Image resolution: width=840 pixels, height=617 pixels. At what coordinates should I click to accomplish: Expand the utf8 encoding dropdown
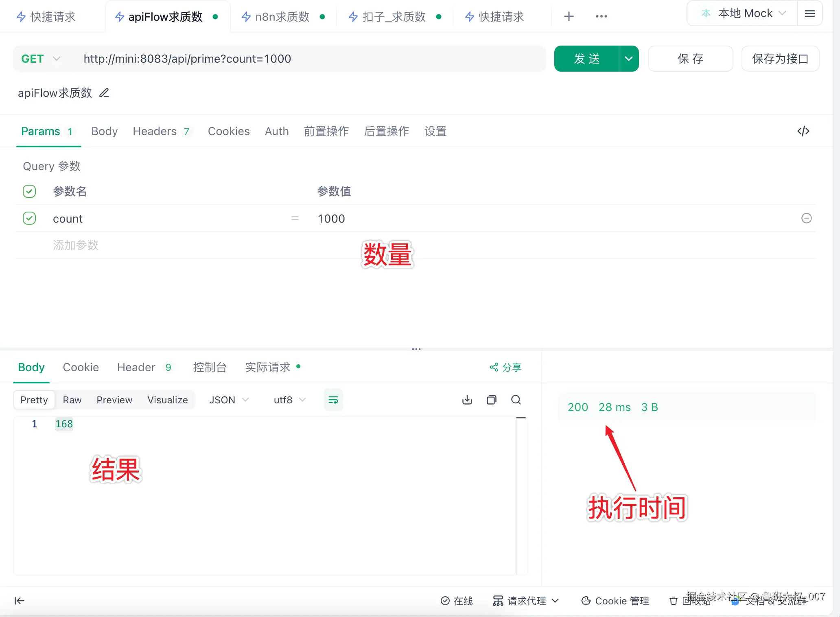(289, 400)
